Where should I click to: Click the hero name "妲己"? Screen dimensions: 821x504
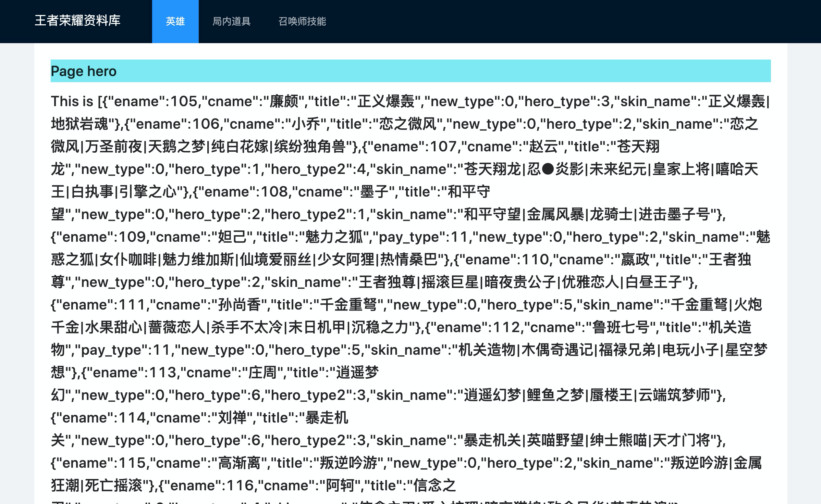[x=232, y=237]
